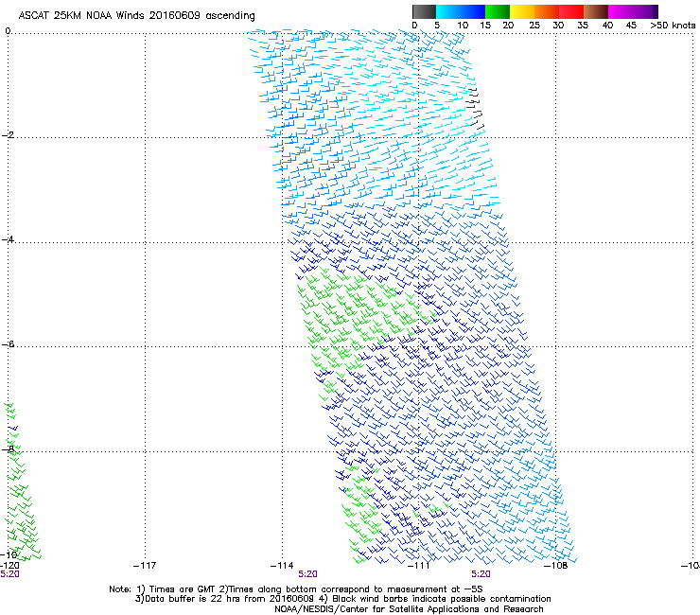
Task: Click the '>50 knots' legend label
Action: (673, 26)
